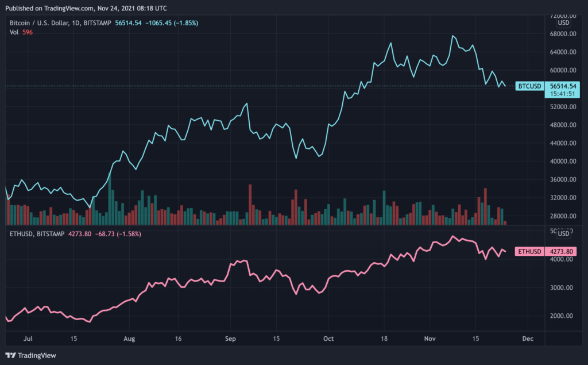Click the -1065.45 (-1.85%) change value
Screen dimensions: 588x365
[x=175, y=23]
